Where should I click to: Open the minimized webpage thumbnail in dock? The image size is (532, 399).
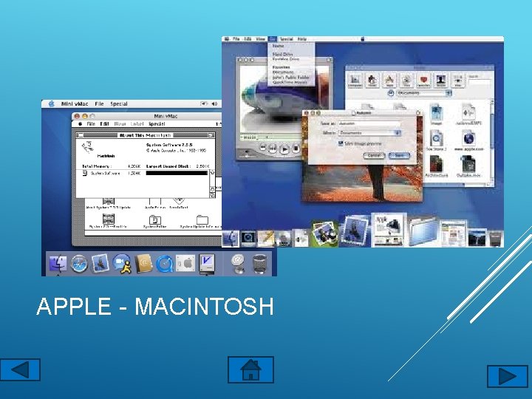(x=453, y=233)
